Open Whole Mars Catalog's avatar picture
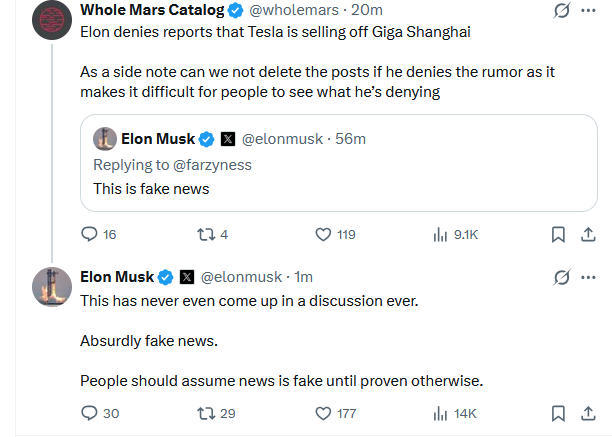Viewport: 612px width, 437px height. click(x=52, y=20)
